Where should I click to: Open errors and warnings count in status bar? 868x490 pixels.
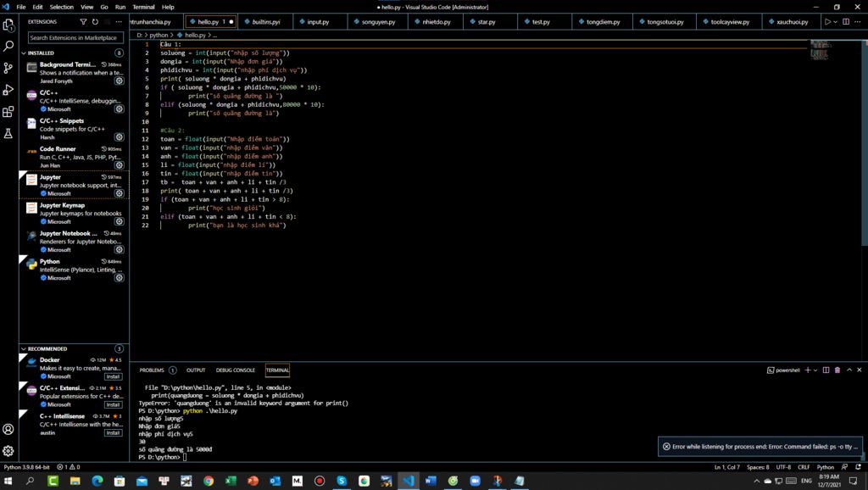(69, 467)
